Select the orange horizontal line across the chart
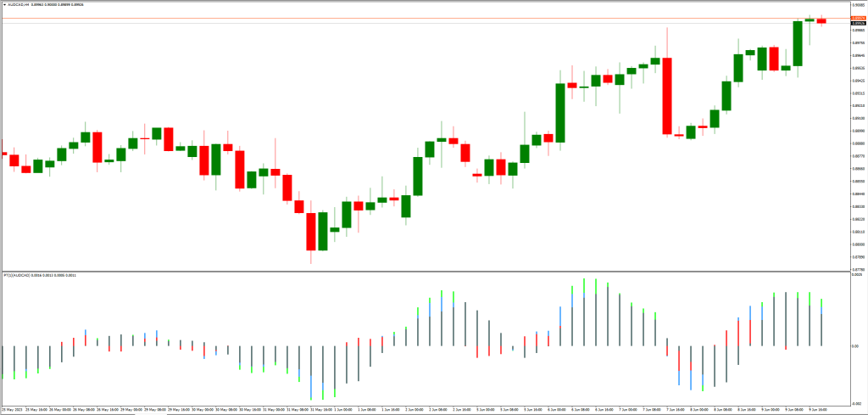Viewport: 868px width, 415px height. (x=424, y=18)
